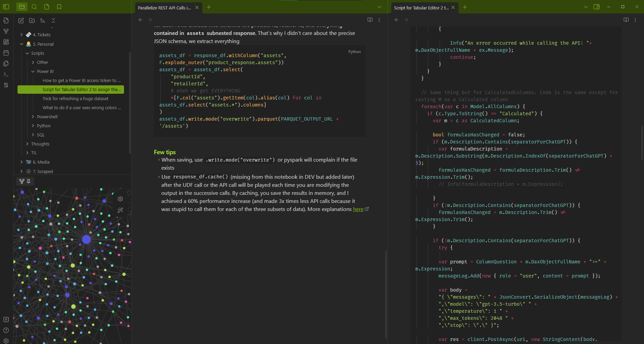The image size is (644, 344).
Task: Open the search tab in left sidebar
Action: (34, 7)
